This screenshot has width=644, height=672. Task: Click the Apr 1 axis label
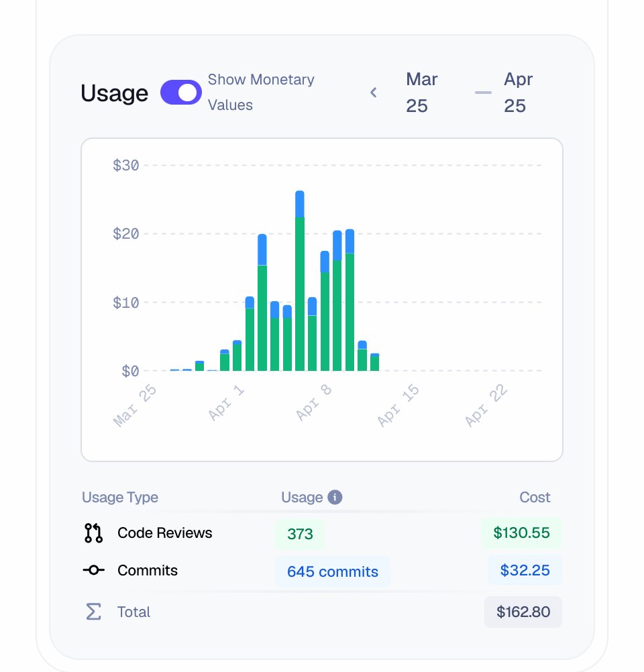pos(226,402)
